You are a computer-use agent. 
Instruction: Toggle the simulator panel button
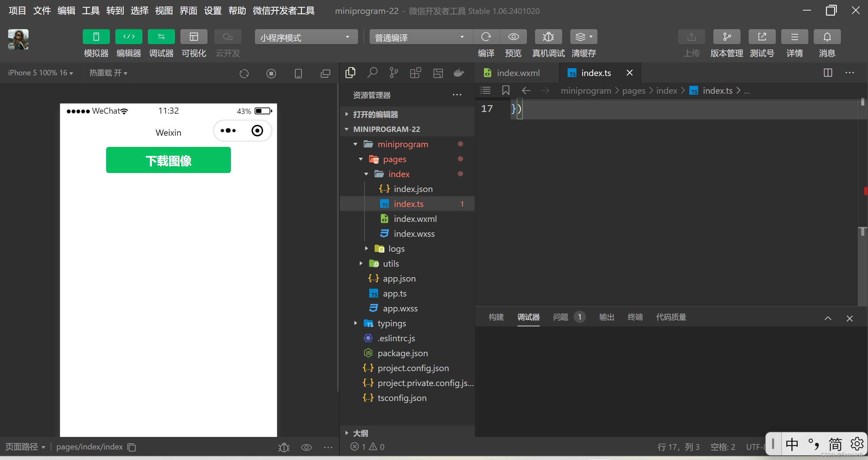point(96,37)
